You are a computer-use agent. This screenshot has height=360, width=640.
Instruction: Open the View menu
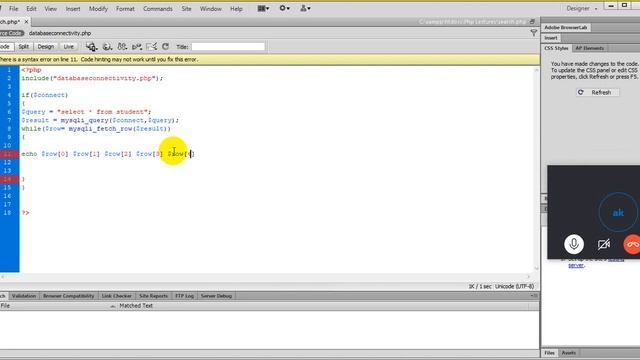pyautogui.click(x=51, y=9)
